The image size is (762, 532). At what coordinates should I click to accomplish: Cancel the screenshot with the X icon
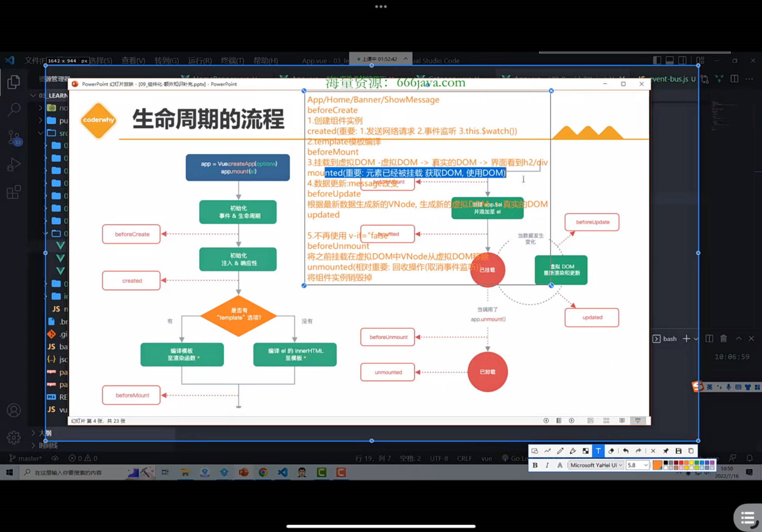[x=653, y=451]
